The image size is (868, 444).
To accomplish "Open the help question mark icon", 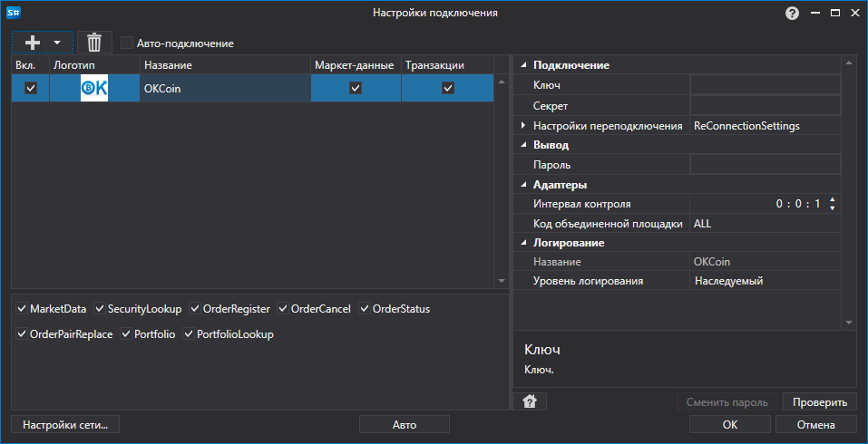I will click(792, 14).
